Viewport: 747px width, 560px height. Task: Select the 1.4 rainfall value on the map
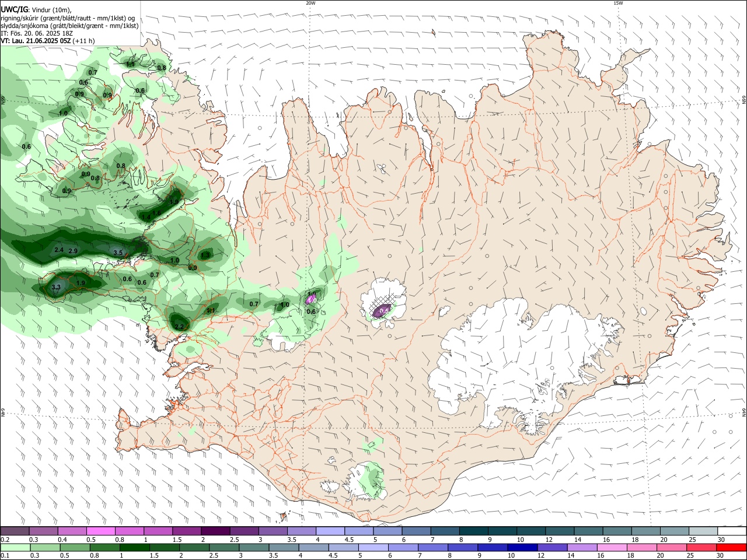click(x=146, y=217)
